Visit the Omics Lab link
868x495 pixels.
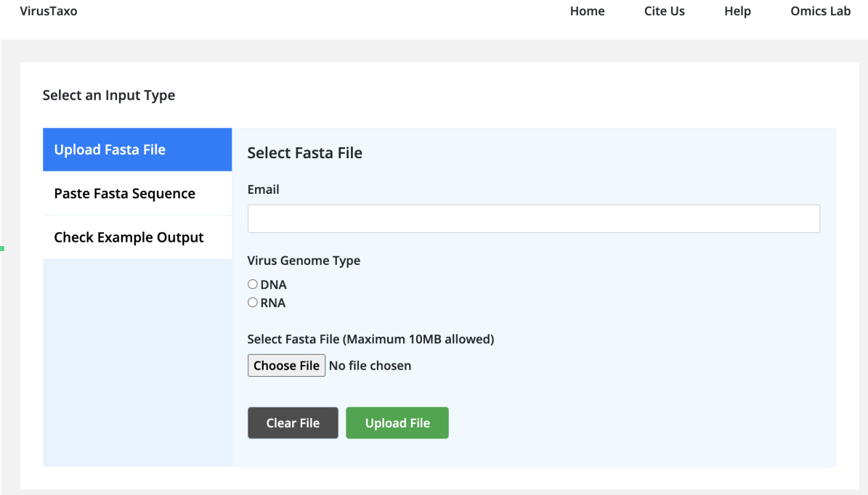[x=820, y=12]
